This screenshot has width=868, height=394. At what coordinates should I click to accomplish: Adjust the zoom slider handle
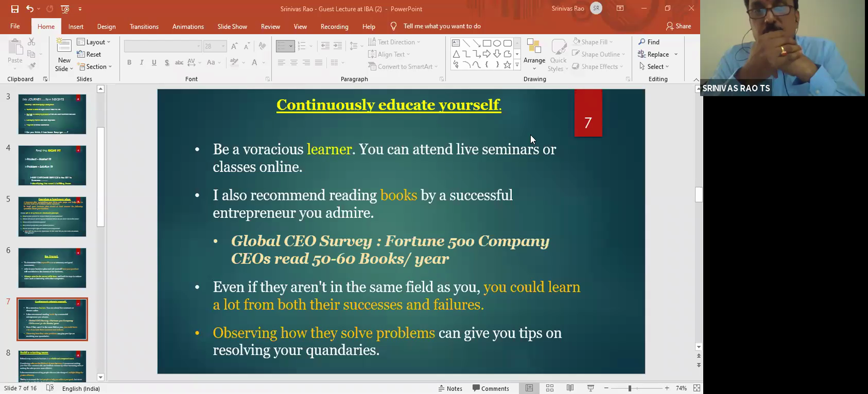click(x=630, y=388)
